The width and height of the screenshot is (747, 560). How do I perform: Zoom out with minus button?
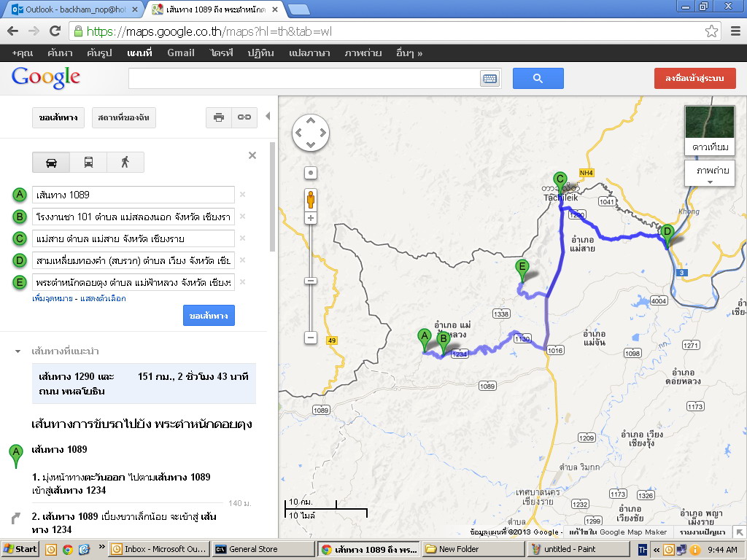[311, 338]
